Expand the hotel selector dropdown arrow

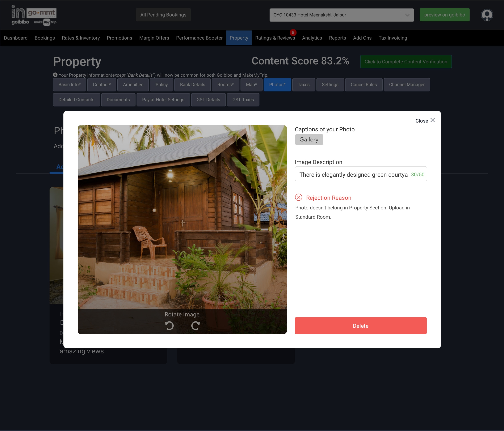pyautogui.click(x=407, y=15)
